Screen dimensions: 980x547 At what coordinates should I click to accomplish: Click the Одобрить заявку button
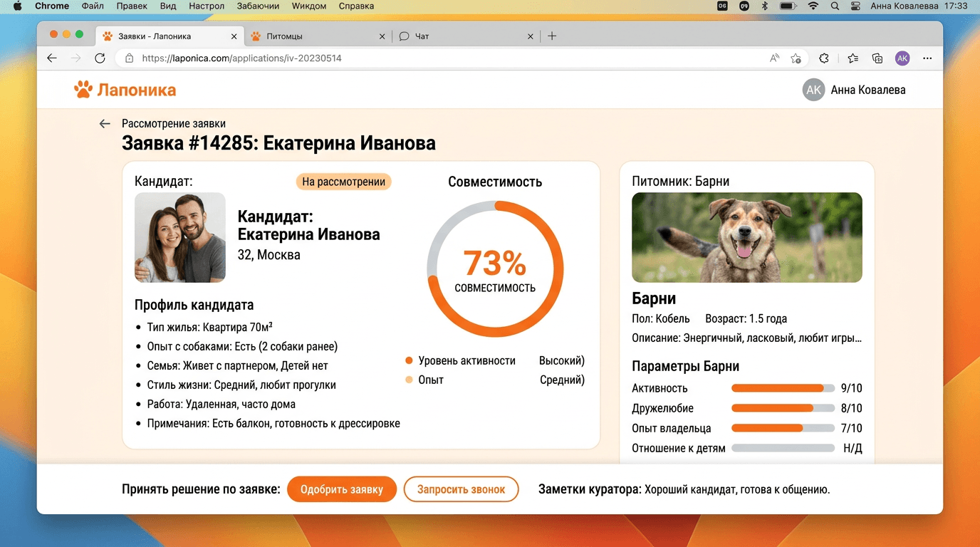(x=342, y=489)
